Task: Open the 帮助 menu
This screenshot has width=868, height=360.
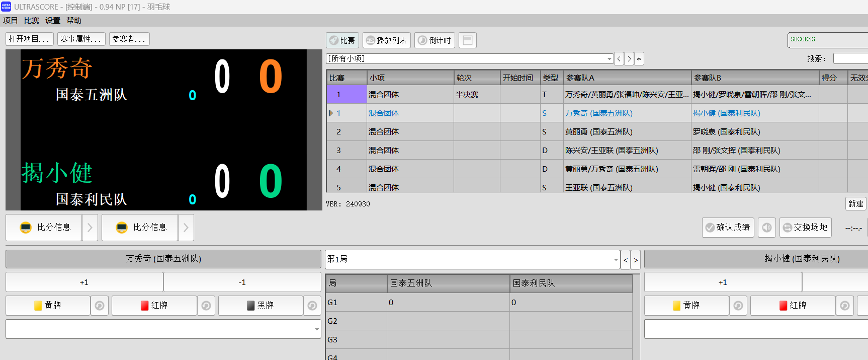Action: click(x=74, y=21)
